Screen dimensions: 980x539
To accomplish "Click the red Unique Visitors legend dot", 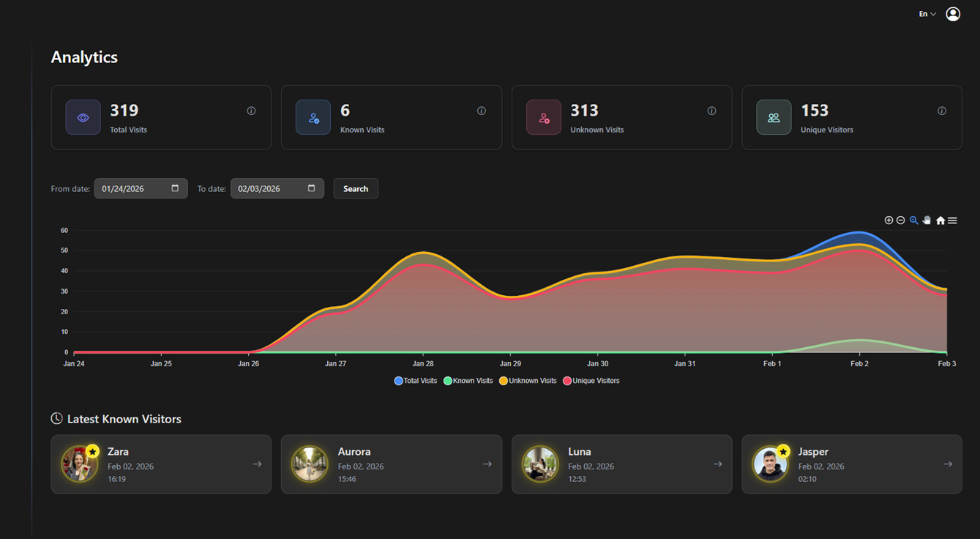I will (x=566, y=380).
